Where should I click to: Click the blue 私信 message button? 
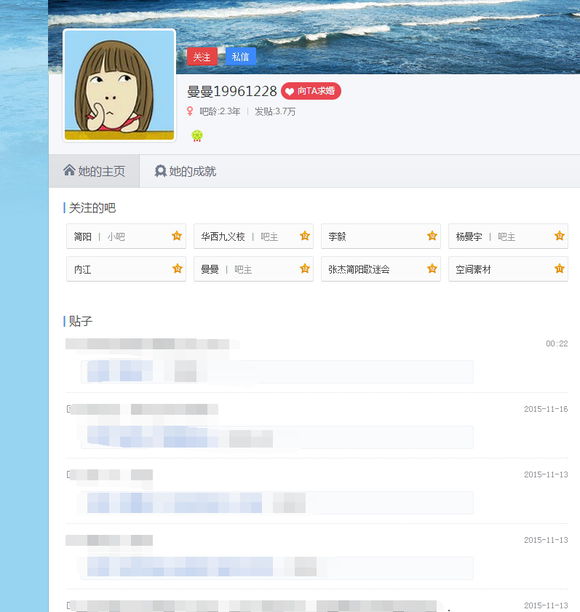pyautogui.click(x=240, y=57)
